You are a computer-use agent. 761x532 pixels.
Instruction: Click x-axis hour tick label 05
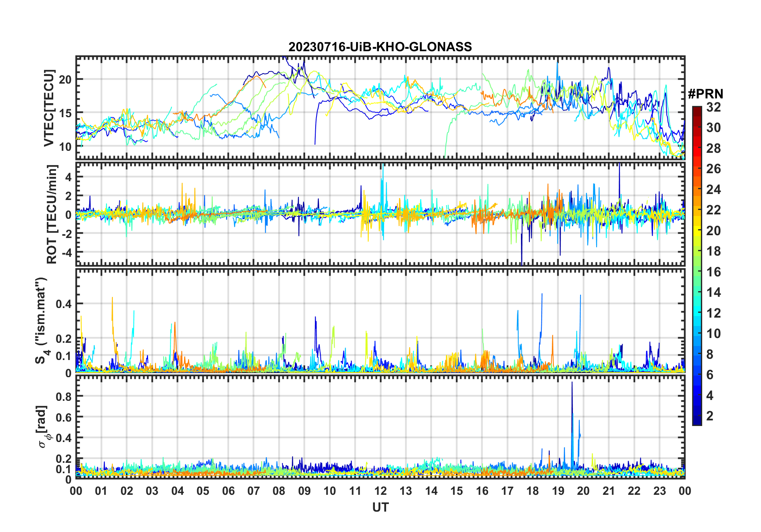tap(203, 491)
